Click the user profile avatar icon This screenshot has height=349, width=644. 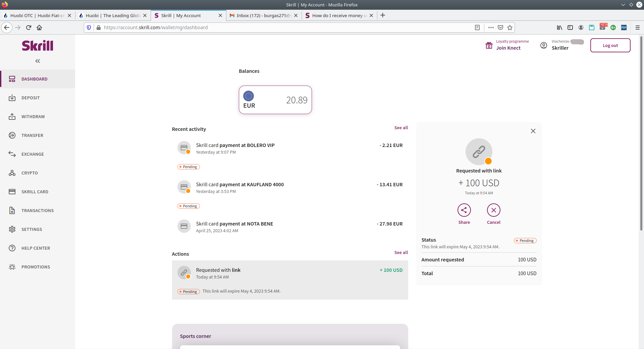pos(544,45)
